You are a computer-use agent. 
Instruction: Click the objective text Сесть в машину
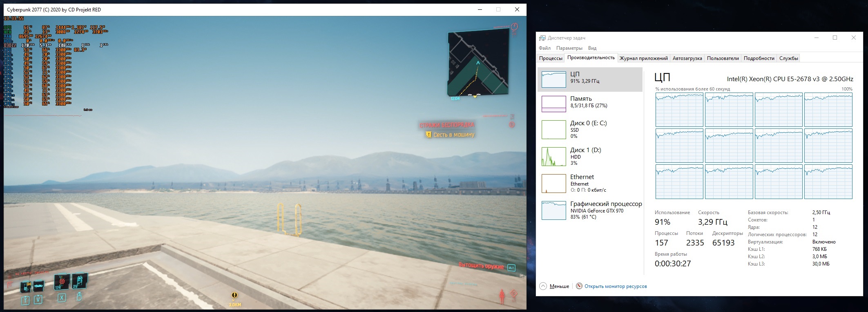coord(454,135)
